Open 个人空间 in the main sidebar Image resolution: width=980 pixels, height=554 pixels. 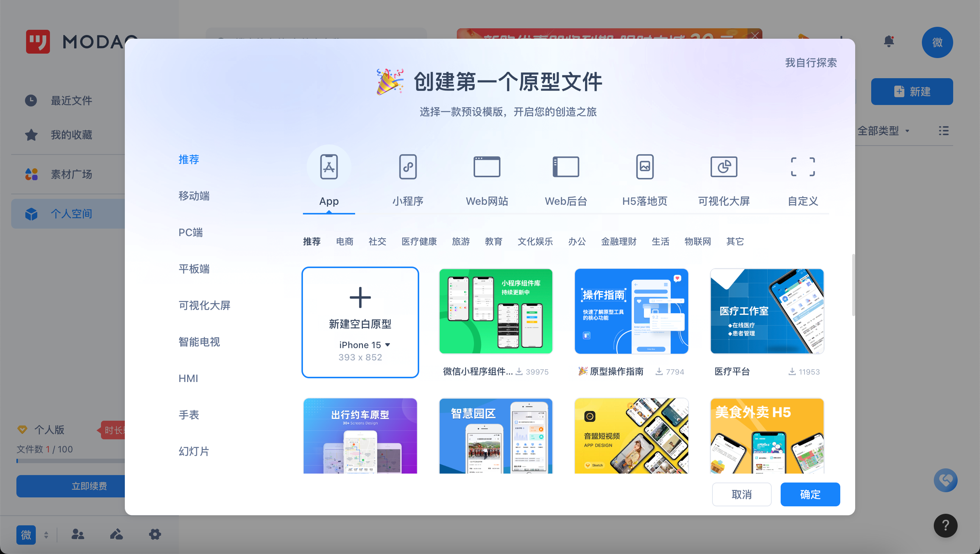point(69,214)
